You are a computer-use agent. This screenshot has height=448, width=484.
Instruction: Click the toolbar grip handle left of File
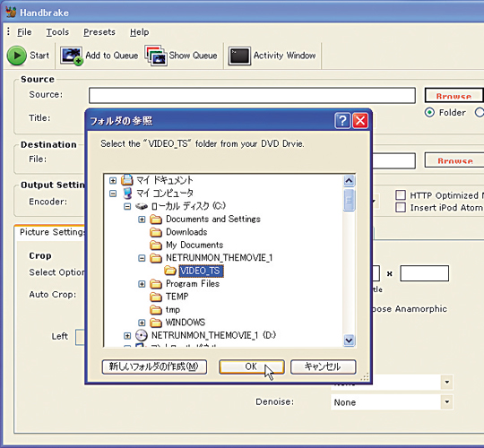tap(8, 31)
